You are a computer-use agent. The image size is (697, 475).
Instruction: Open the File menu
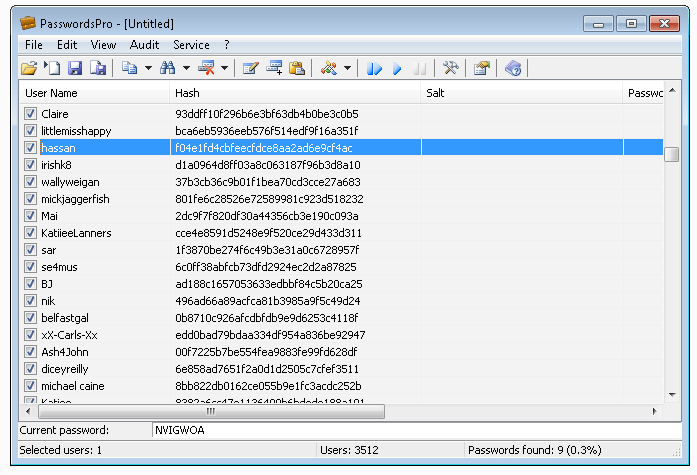click(34, 45)
